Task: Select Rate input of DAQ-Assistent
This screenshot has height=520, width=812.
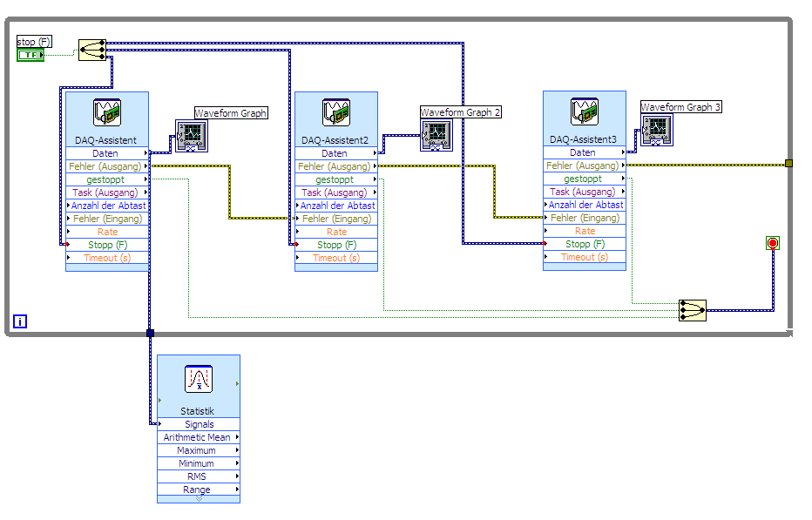Action: coord(107,232)
